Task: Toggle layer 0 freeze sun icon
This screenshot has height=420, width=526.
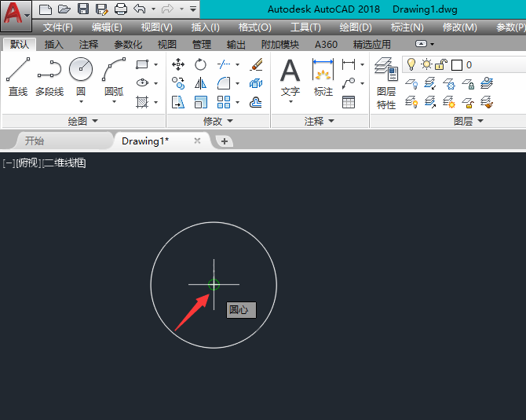Action: point(426,64)
